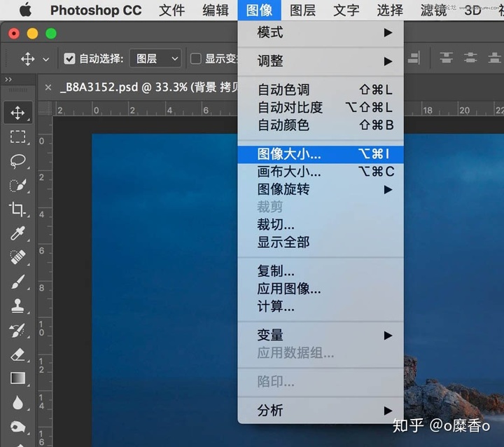Click the Move tool icon in options bar
This screenshot has width=504, height=447.
27,60
